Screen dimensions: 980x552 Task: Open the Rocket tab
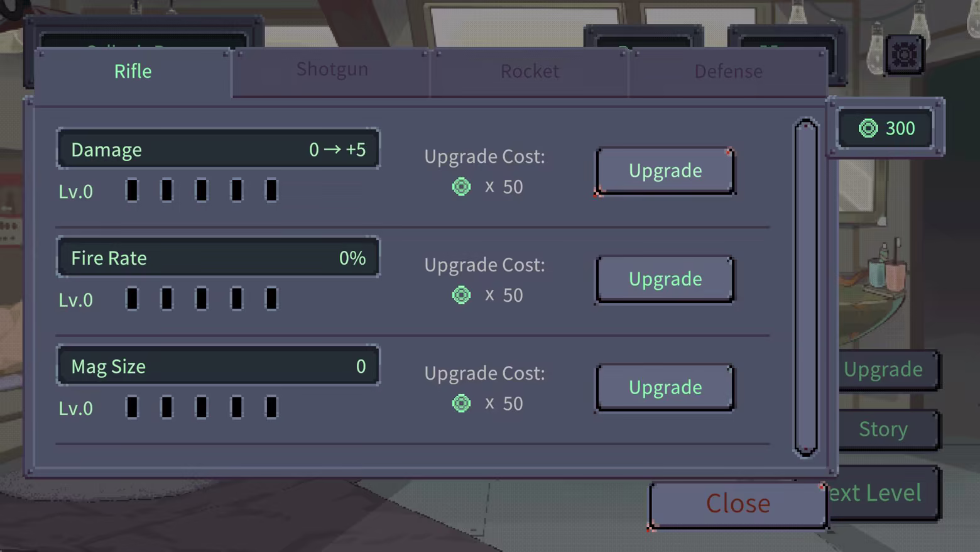(x=530, y=71)
